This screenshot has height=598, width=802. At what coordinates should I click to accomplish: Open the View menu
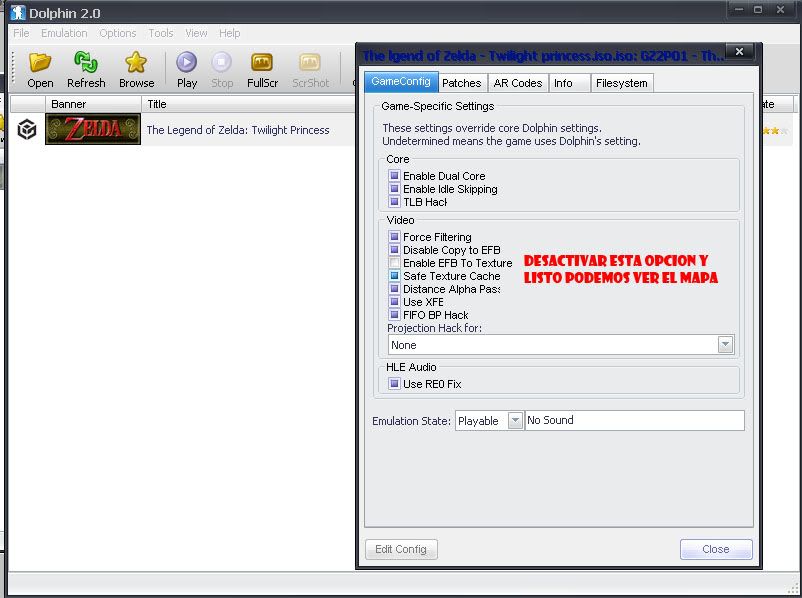pos(196,33)
